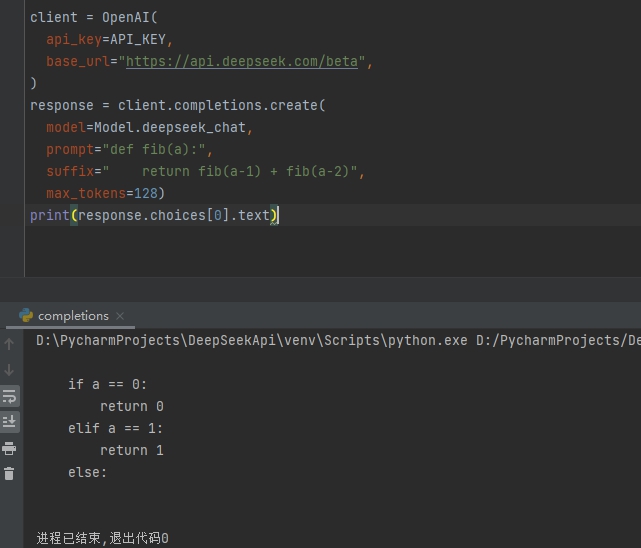Clear console with the trash icon
This screenshot has width=641, height=548.
pyautogui.click(x=10, y=474)
